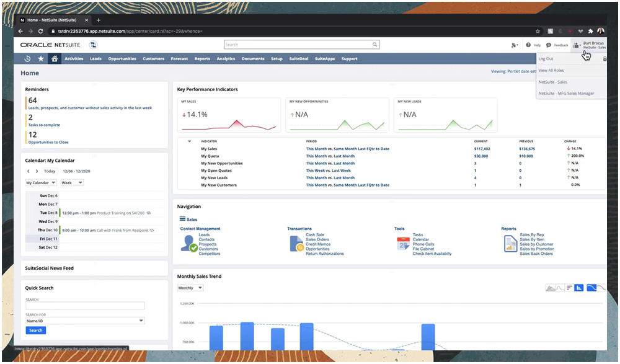Viewport: 620px width, 364px height.
Task: Go to the Home house icon
Action: pos(55,58)
